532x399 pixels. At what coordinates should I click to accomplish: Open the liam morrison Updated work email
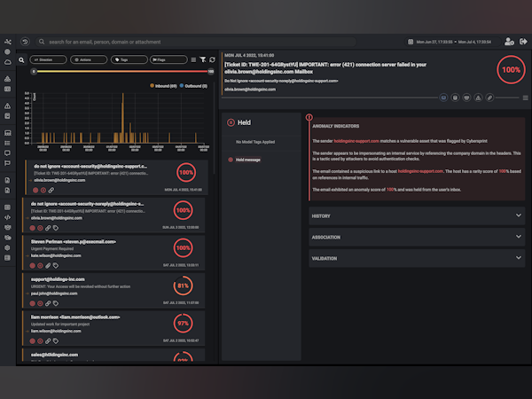[113, 328]
